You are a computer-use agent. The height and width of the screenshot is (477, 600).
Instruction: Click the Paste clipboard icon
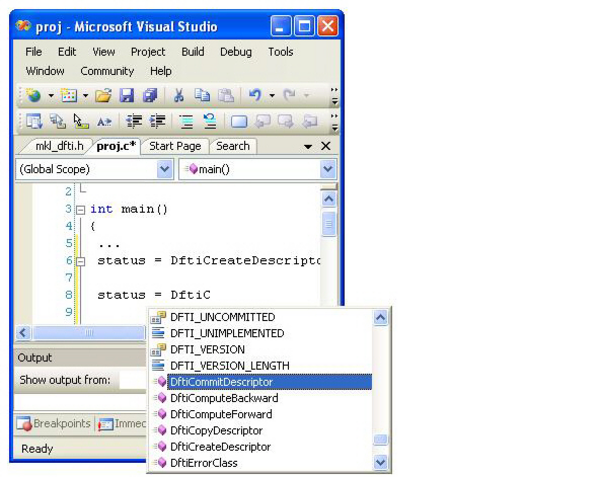[226, 95]
